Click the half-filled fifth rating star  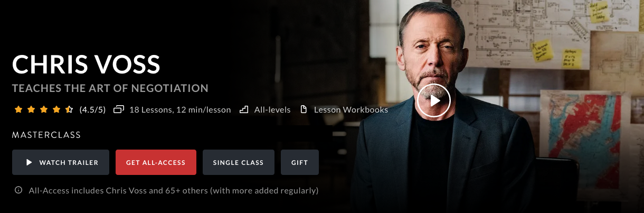pyautogui.click(x=69, y=109)
